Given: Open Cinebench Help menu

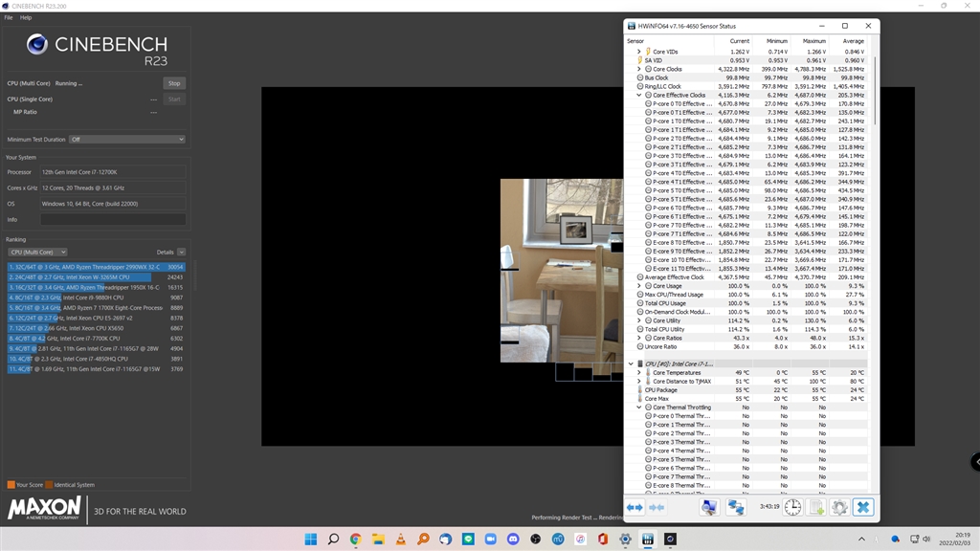Looking at the screenshot, I should [x=26, y=17].
